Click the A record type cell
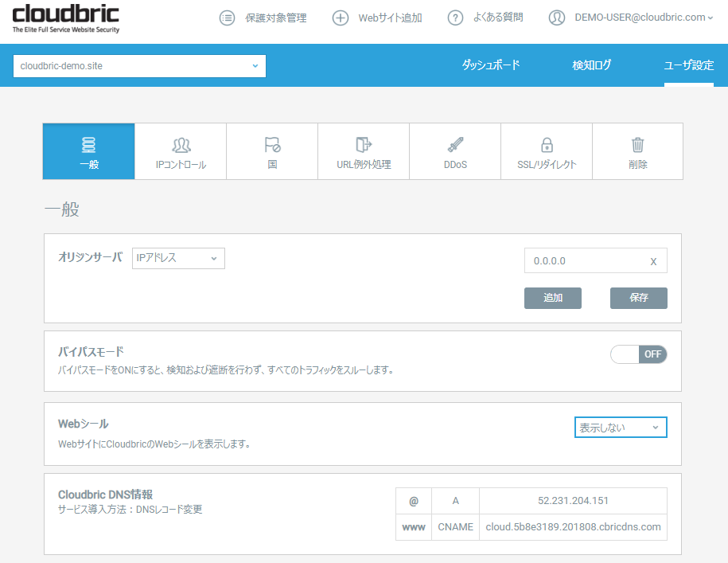 455,501
